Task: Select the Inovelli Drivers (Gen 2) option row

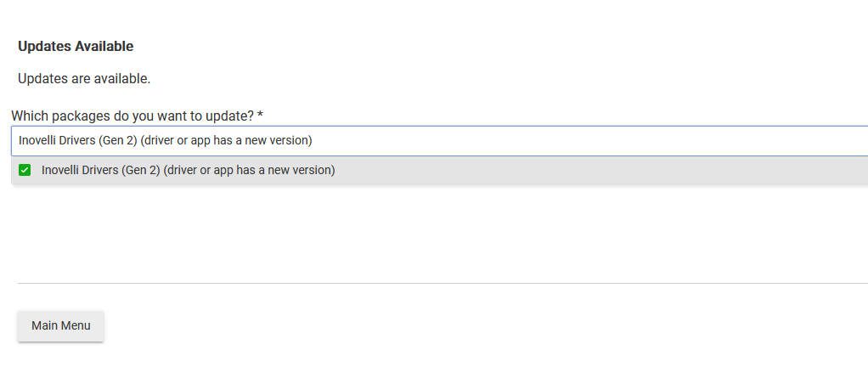Action: pyautogui.click(x=440, y=170)
